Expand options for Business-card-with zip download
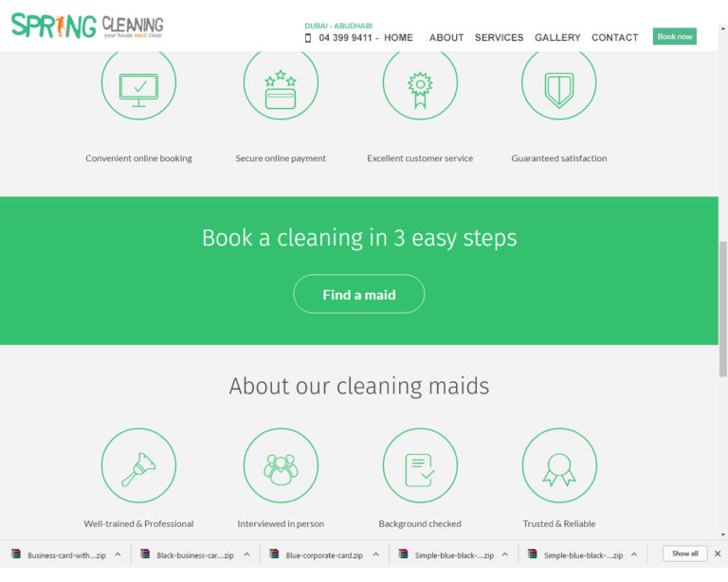The width and height of the screenshot is (728, 582). click(x=118, y=555)
